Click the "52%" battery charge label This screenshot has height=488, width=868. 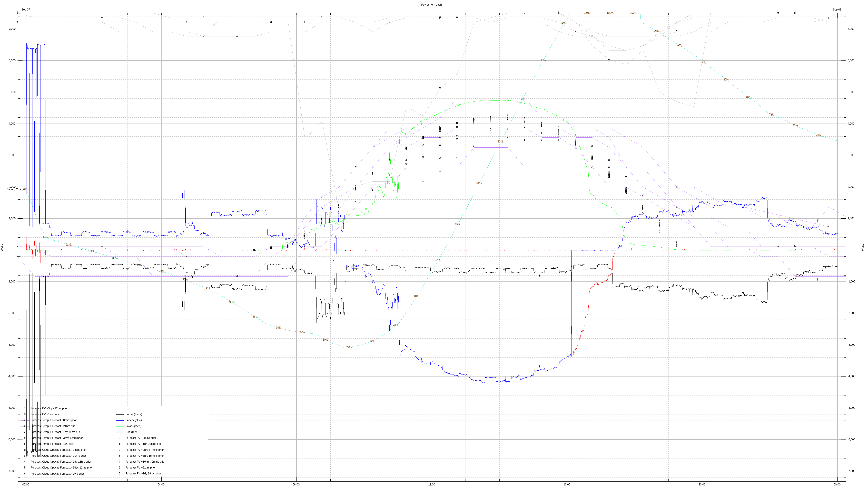[45, 237]
